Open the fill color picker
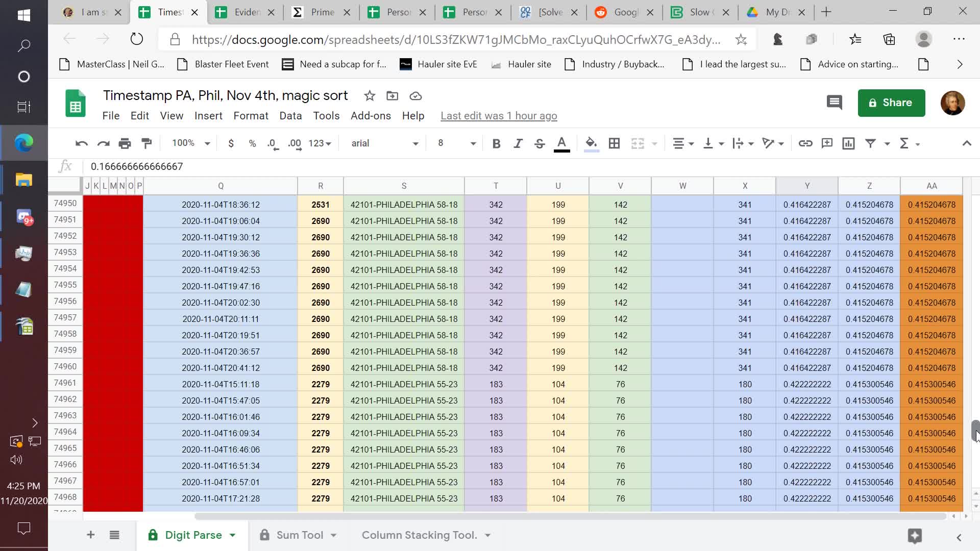The image size is (980, 551). 591,143
